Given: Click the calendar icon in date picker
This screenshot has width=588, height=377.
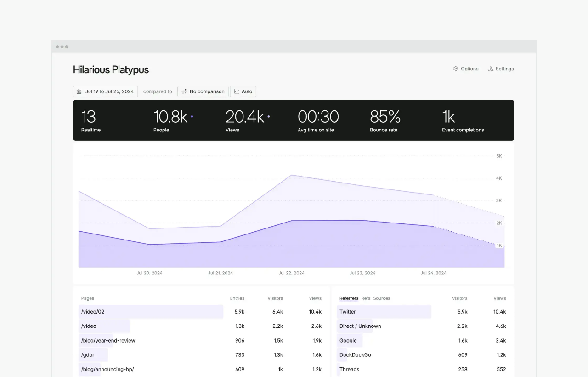Looking at the screenshot, I should [79, 91].
